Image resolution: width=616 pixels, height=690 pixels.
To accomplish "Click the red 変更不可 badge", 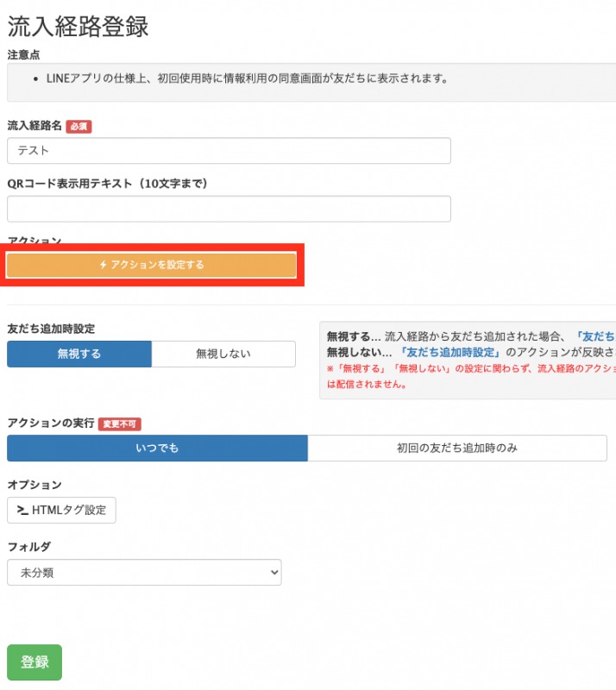I will coord(119,423).
